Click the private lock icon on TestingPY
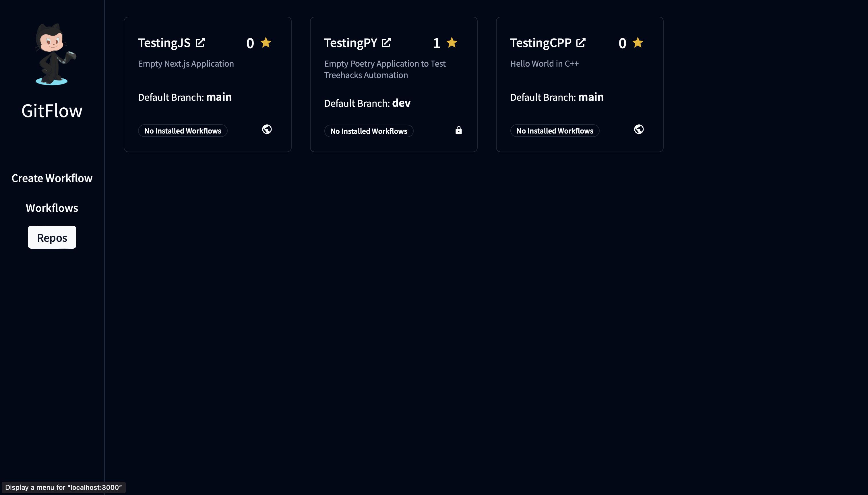 (458, 130)
